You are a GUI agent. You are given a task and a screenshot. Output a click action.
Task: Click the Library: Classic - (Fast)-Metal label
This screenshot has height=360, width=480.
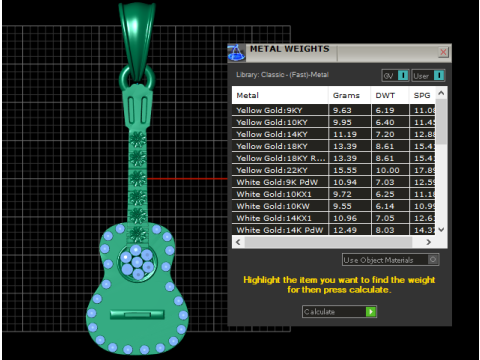[x=282, y=75]
